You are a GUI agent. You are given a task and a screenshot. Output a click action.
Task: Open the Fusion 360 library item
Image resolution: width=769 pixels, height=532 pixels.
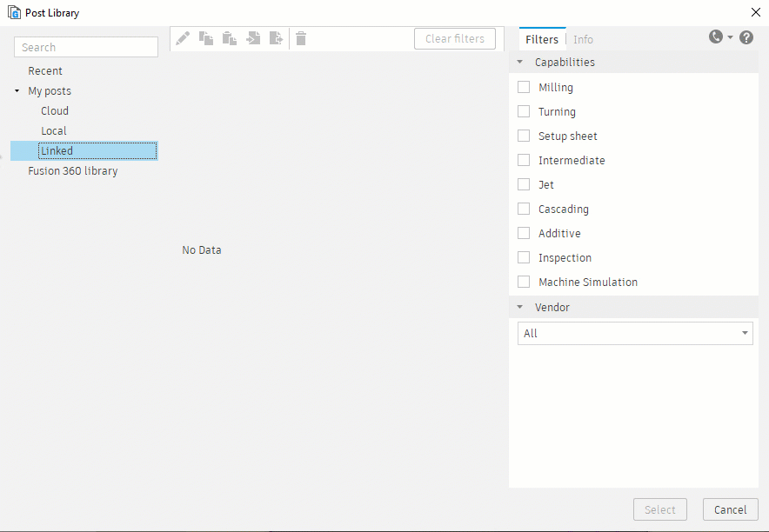73,171
